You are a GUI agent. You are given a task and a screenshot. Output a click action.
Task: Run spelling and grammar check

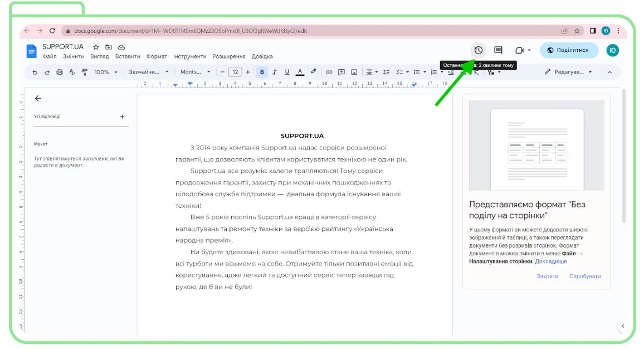pos(72,72)
